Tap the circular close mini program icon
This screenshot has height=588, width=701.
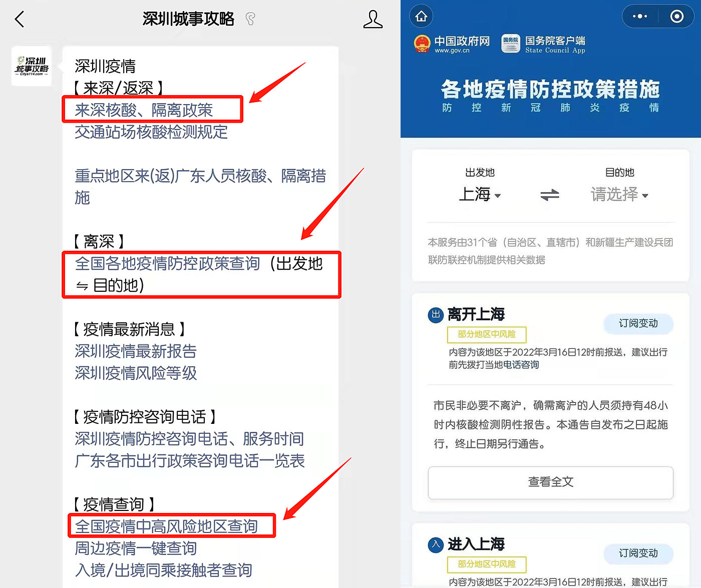(676, 16)
